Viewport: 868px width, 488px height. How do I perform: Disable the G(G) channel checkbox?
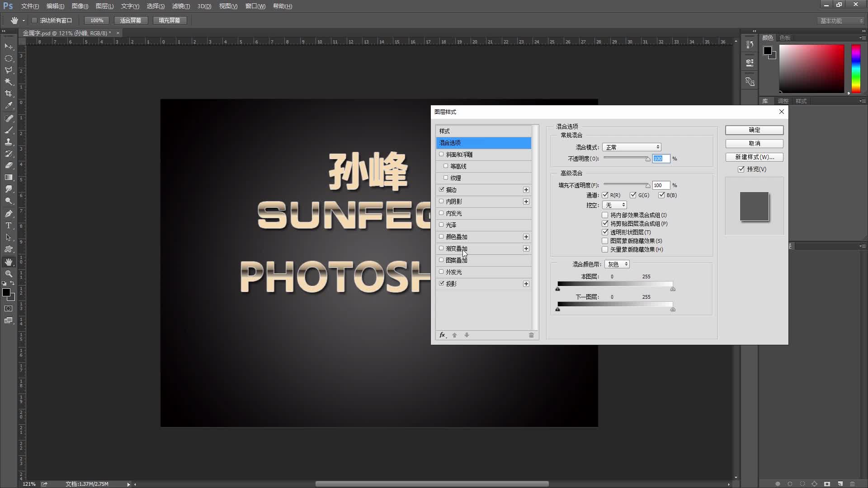coord(634,195)
